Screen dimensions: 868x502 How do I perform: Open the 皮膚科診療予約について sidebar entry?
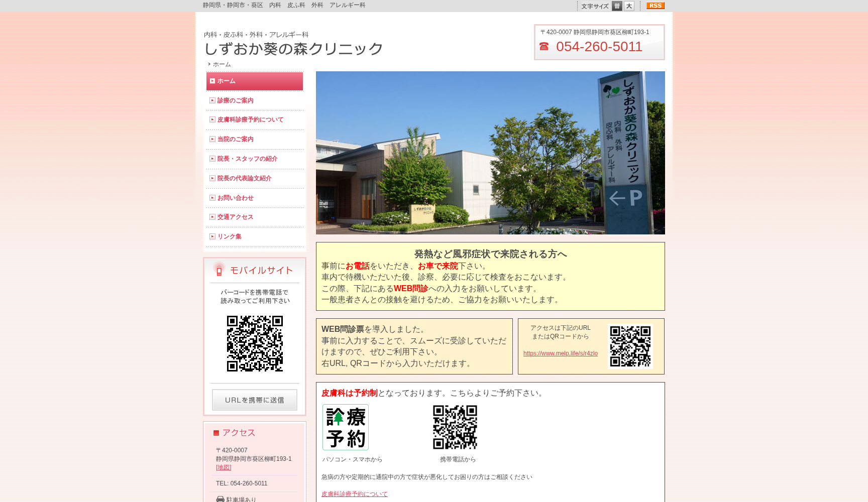250,119
